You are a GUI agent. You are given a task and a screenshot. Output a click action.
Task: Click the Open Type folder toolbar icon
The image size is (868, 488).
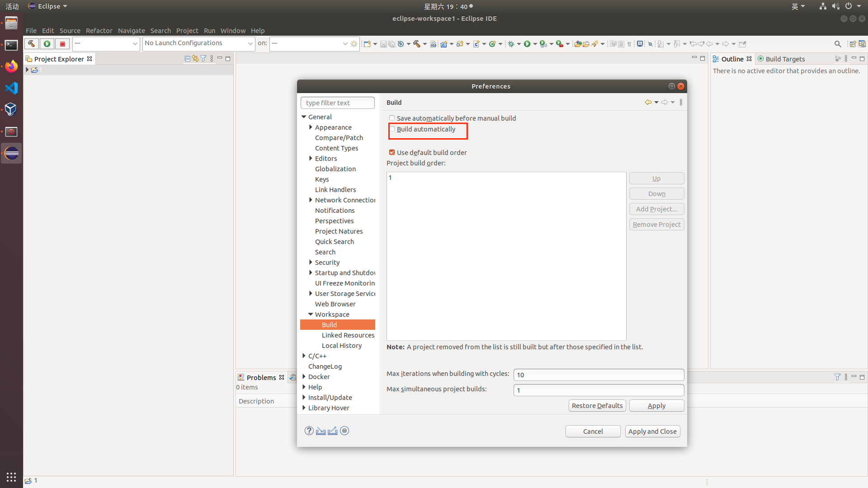[x=578, y=44]
